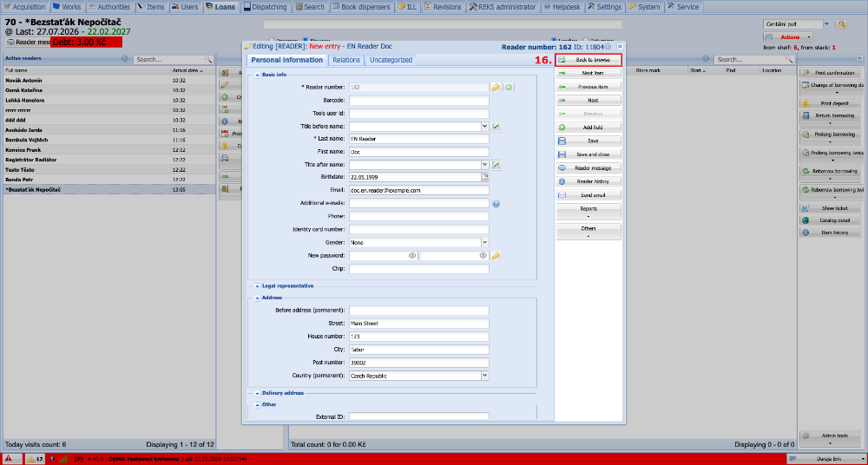Show first New password field characters

click(411, 256)
